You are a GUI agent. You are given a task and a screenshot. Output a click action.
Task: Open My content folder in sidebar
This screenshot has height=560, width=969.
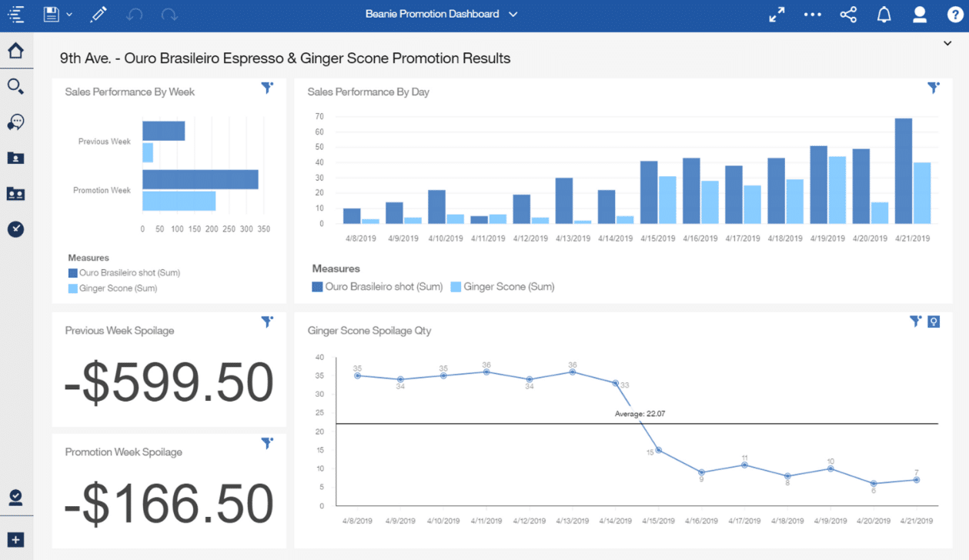tap(15, 158)
